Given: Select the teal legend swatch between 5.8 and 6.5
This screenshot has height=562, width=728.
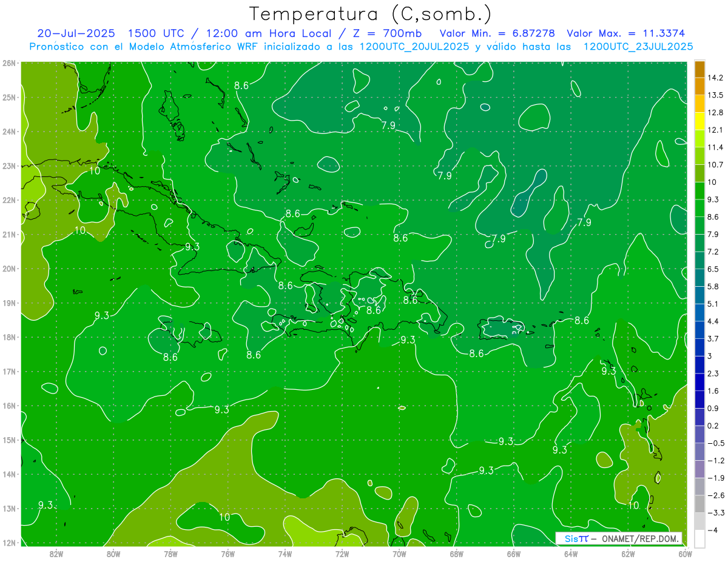Looking at the screenshot, I should tap(699, 277).
